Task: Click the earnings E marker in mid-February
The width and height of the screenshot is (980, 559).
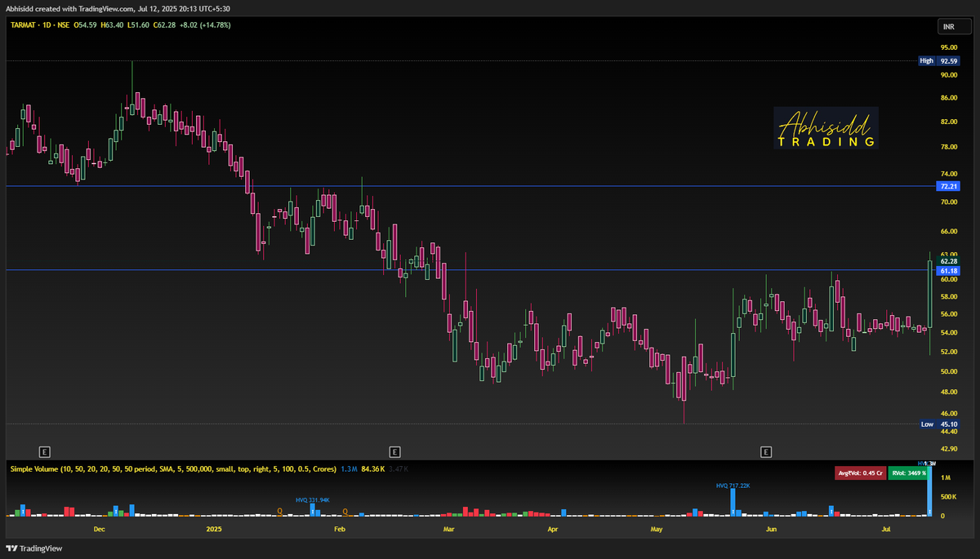Action: pos(394,450)
